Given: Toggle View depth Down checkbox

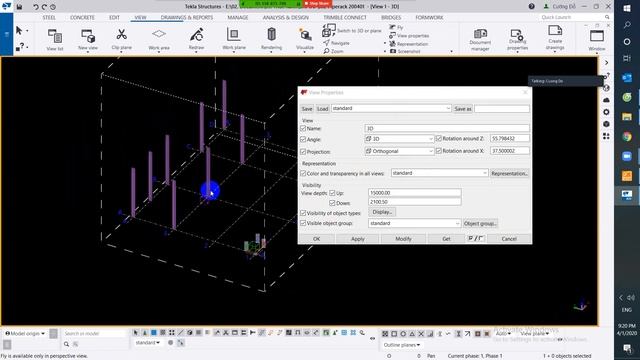Looking at the screenshot, I should point(332,203).
